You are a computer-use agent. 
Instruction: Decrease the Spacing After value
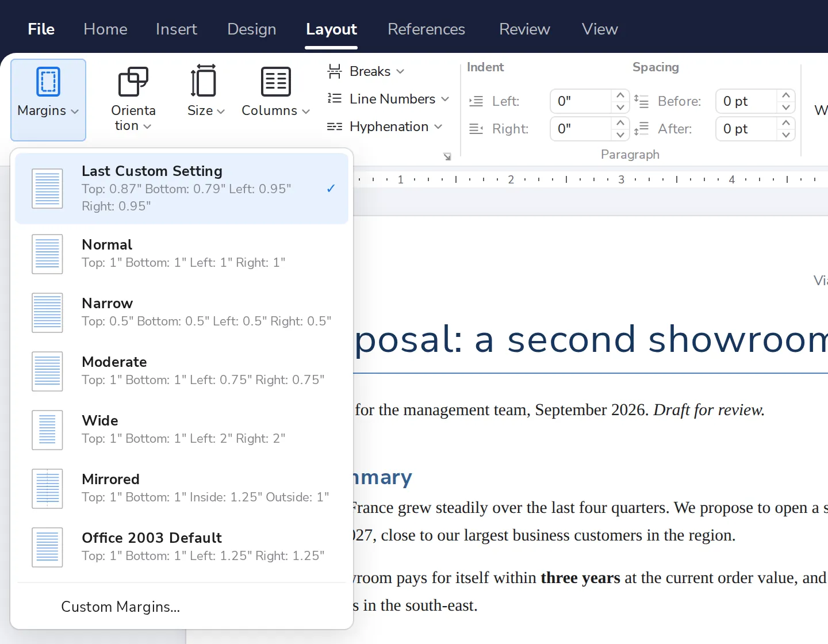(x=785, y=135)
